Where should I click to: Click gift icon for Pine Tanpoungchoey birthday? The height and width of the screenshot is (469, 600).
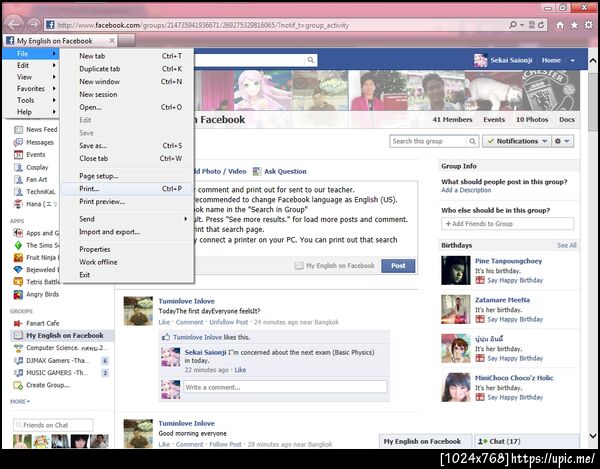pos(480,280)
